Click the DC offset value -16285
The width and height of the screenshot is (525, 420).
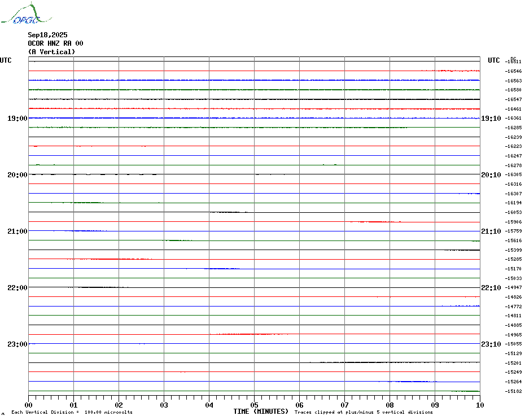(x=513, y=128)
